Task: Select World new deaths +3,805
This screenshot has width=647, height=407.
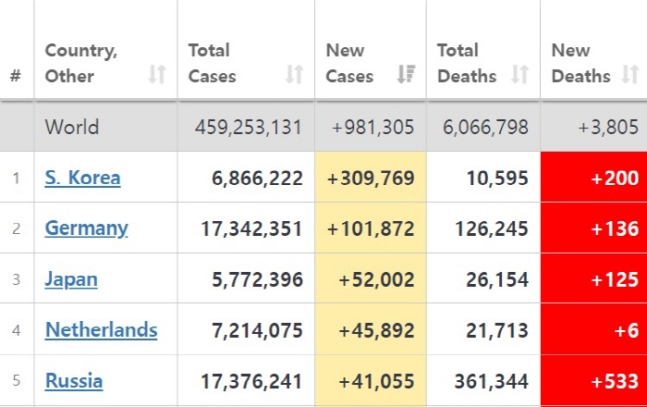Action: pyautogui.click(x=608, y=127)
